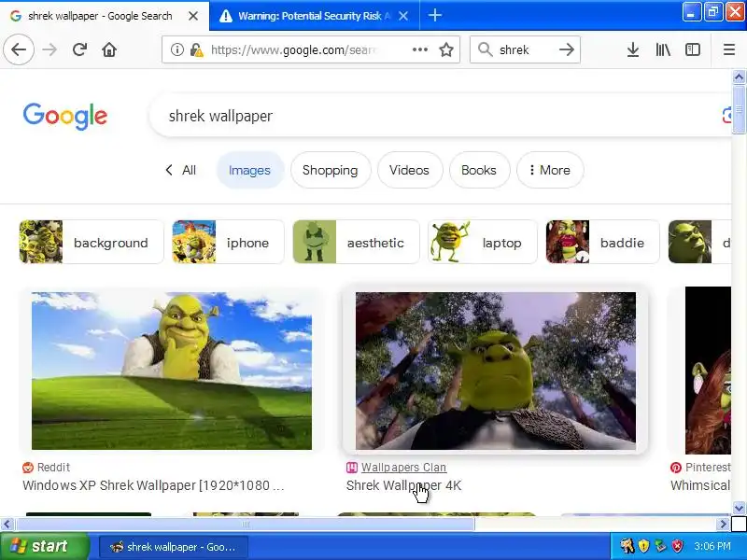The height and width of the screenshot is (560, 747).
Task: Toggle the sidebar view
Action: point(692,49)
